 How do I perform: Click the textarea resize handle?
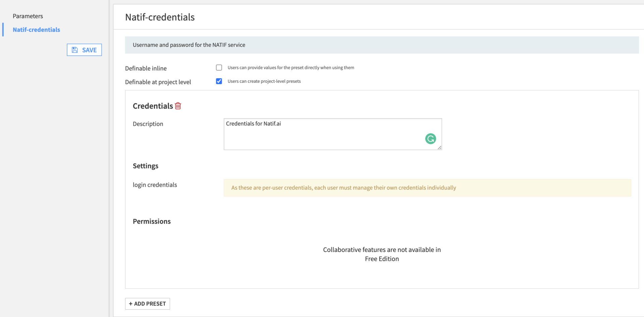[440, 148]
